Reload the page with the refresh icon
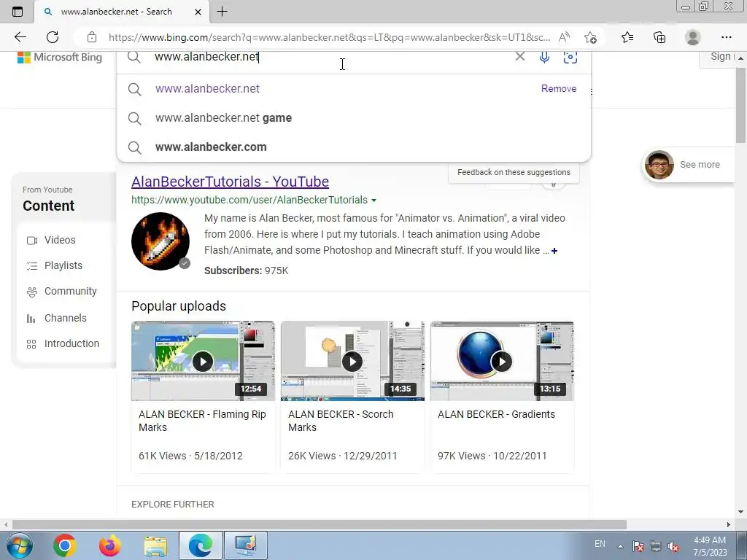Screen dimensions: 747x560 point(53,37)
